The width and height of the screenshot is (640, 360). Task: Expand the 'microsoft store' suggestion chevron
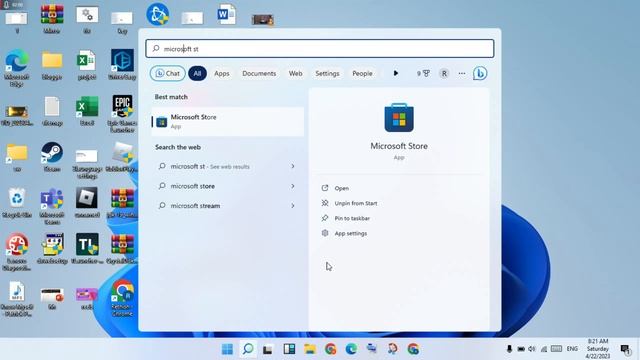click(x=293, y=186)
